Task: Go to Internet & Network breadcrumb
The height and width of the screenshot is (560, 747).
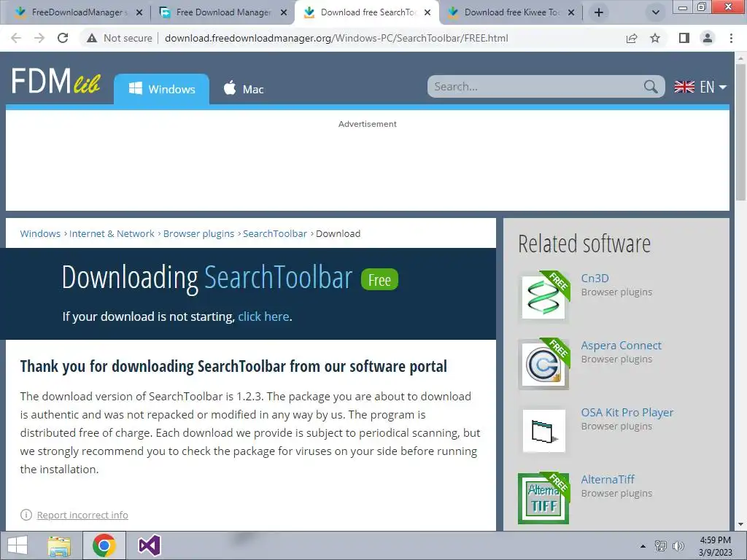Action: (x=112, y=233)
